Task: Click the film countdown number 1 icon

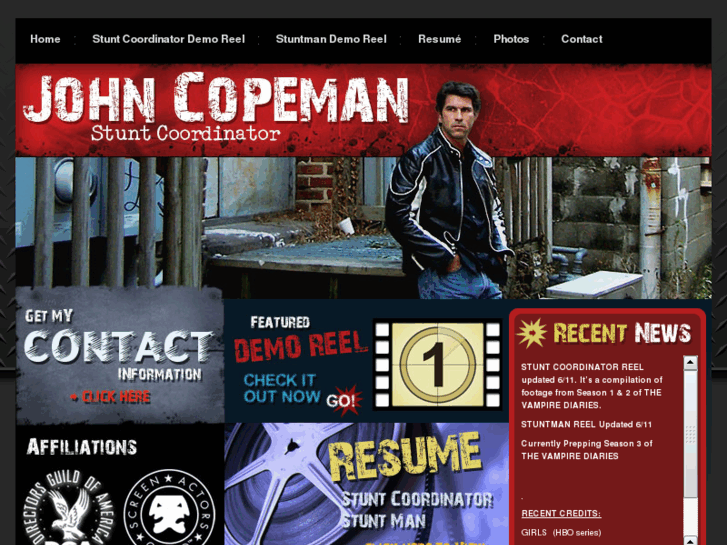Action: click(438, 364)
